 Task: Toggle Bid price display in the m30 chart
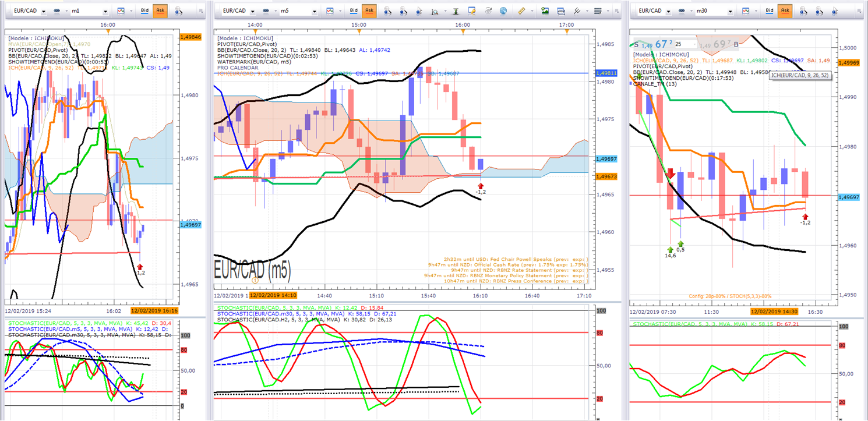click(770, 11)
